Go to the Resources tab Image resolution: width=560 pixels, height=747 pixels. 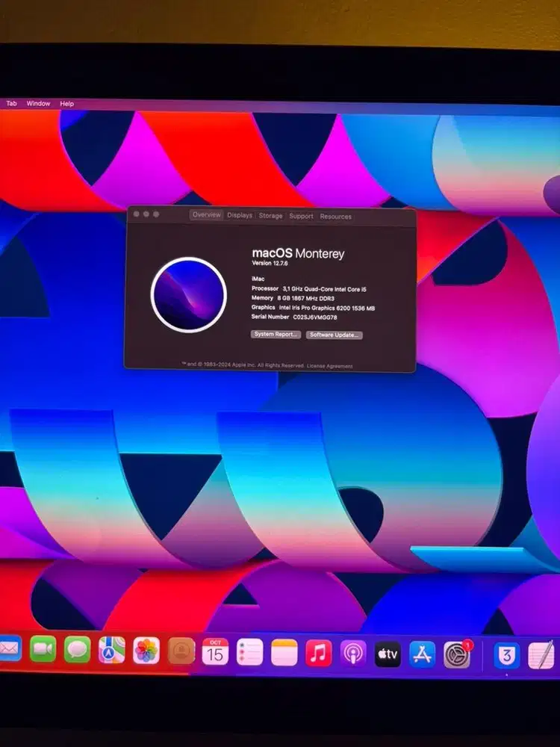[335, 217]
